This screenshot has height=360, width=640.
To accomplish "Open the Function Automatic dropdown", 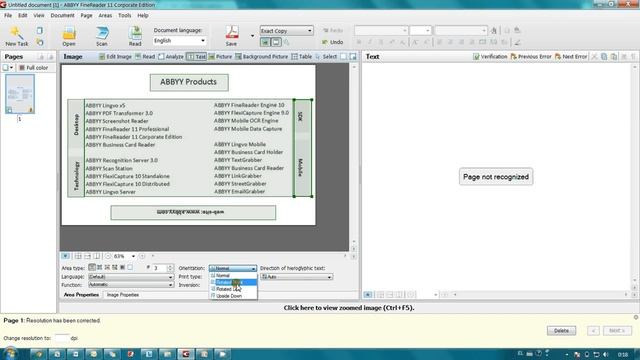I will pos(131,285).
